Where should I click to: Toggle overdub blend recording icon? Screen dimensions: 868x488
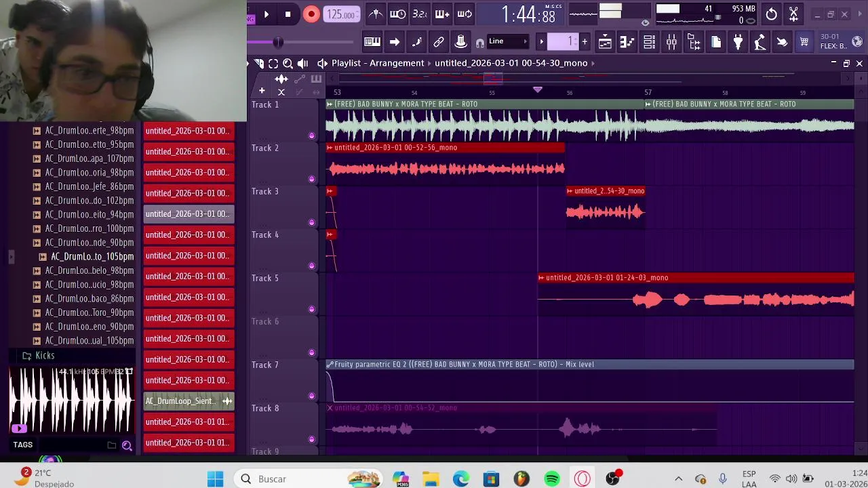[442, 14]
